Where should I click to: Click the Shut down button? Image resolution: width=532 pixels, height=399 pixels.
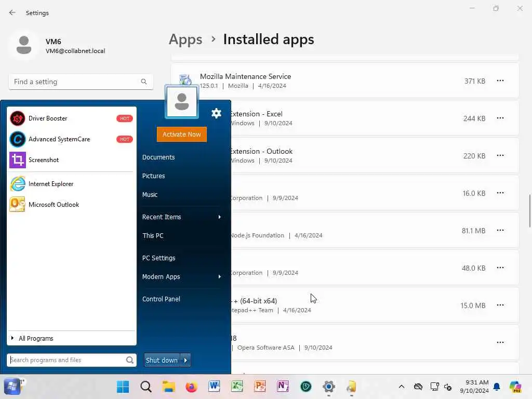(x=162, y=360)
